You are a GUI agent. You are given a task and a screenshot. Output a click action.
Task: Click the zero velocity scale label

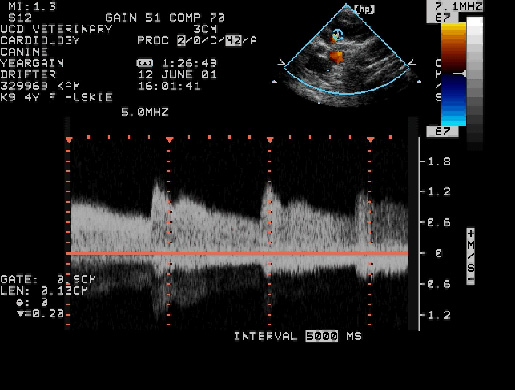click(x=439, y=254)
